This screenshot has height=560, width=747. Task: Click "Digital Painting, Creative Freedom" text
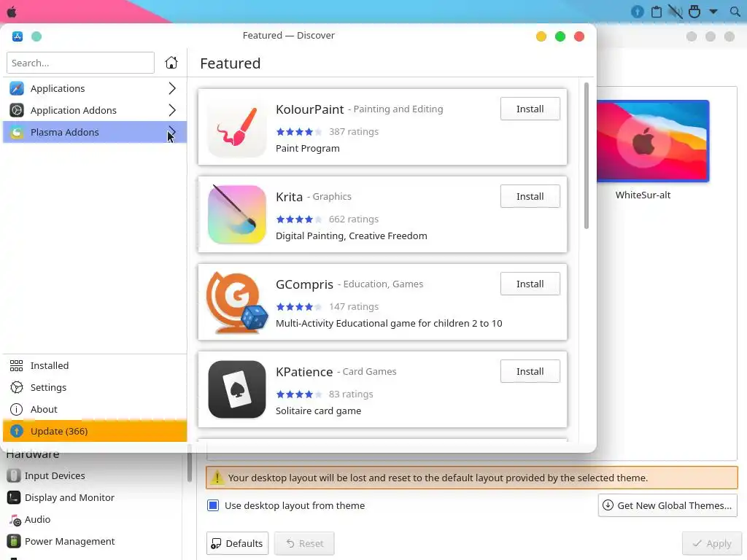point(351,236)
